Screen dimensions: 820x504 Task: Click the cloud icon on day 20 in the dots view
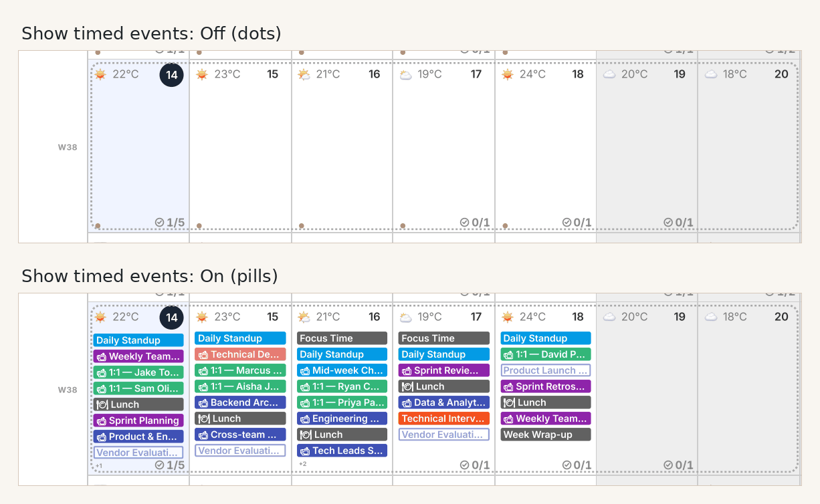tap(711, 74)
